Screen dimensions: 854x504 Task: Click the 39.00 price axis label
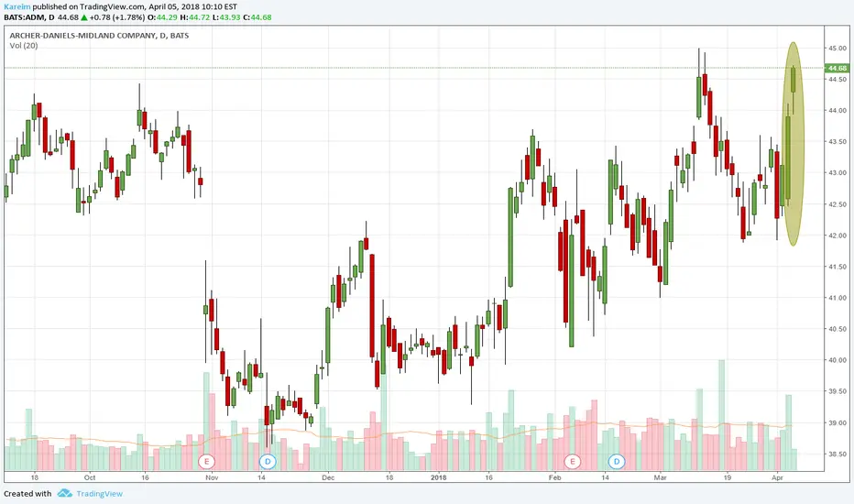[x=838, y=422]
